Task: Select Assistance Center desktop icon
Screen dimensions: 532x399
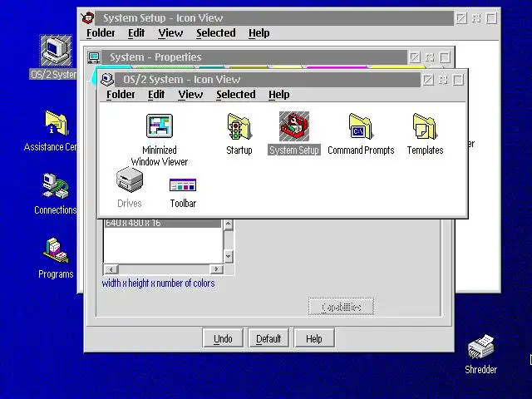Action: coord(56,123)
